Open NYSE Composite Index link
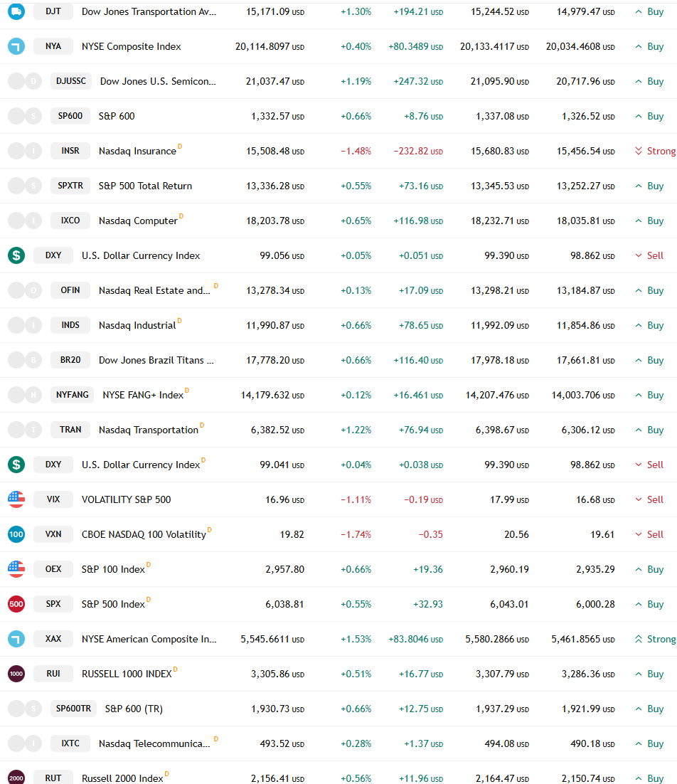The height and width of the screenshot is (784, 677). 132,46
